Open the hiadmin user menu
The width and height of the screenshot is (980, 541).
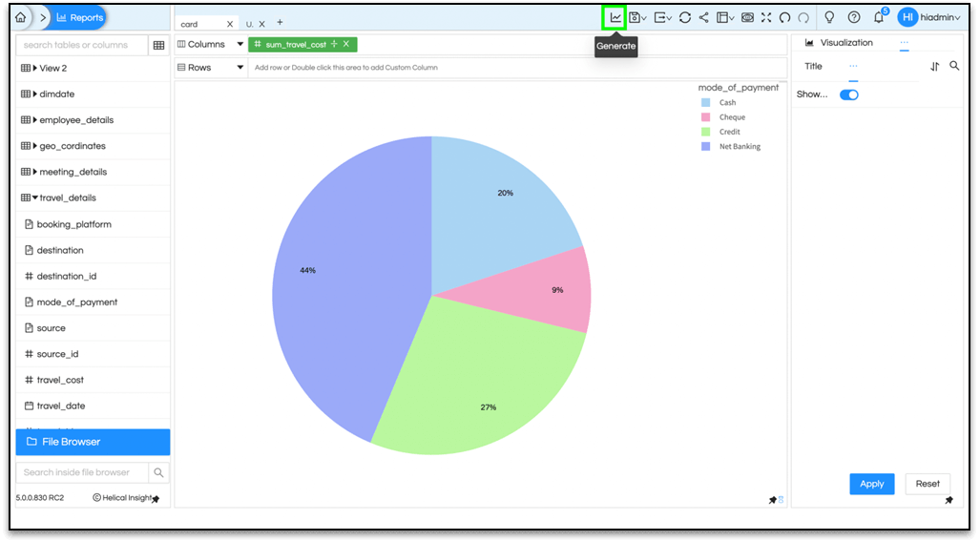point(929,17)
